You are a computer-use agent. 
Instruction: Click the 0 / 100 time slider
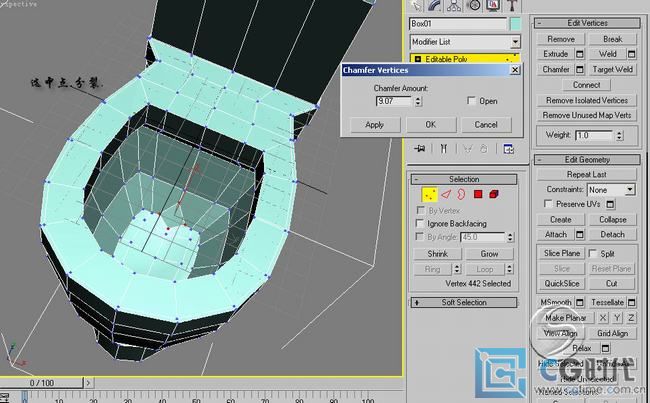(x=41, y=383)
